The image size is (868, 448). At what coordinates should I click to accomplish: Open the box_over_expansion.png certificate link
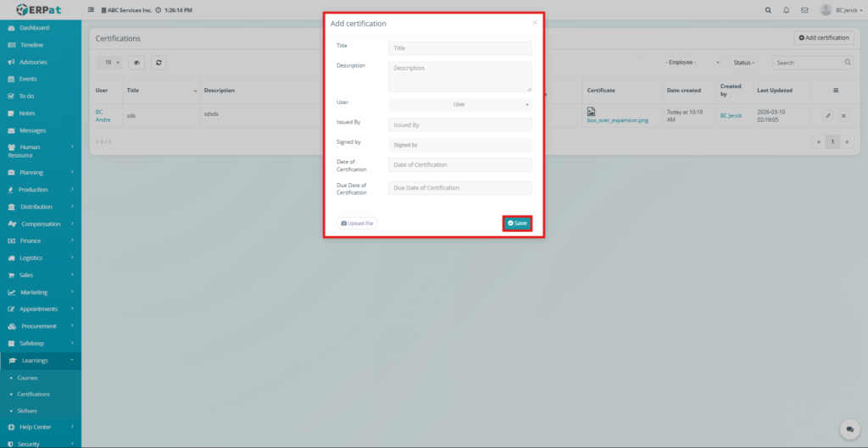click(x=617, y=120)
